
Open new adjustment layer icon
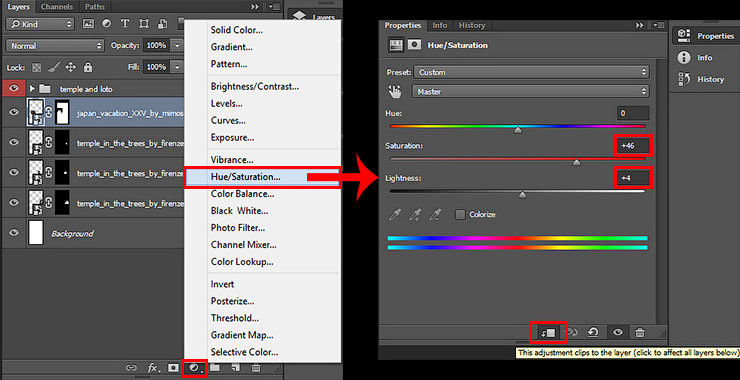(x=194, y=367)
